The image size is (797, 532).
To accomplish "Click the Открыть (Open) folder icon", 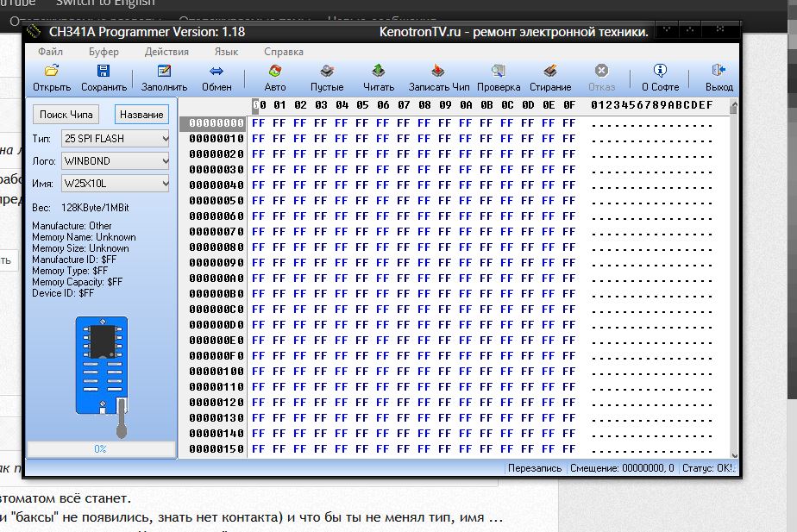I will (x=52, y=72).
